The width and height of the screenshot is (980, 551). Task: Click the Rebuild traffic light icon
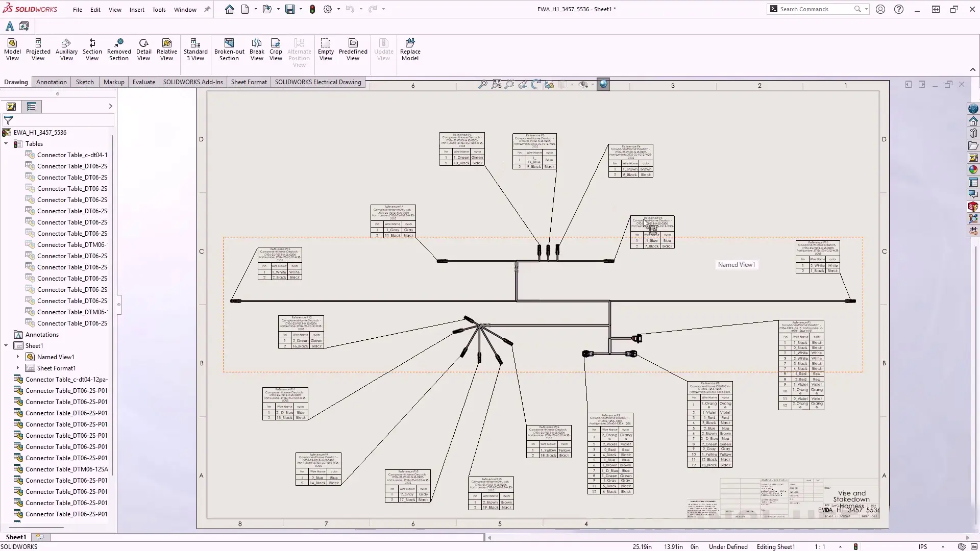(312, 9)
